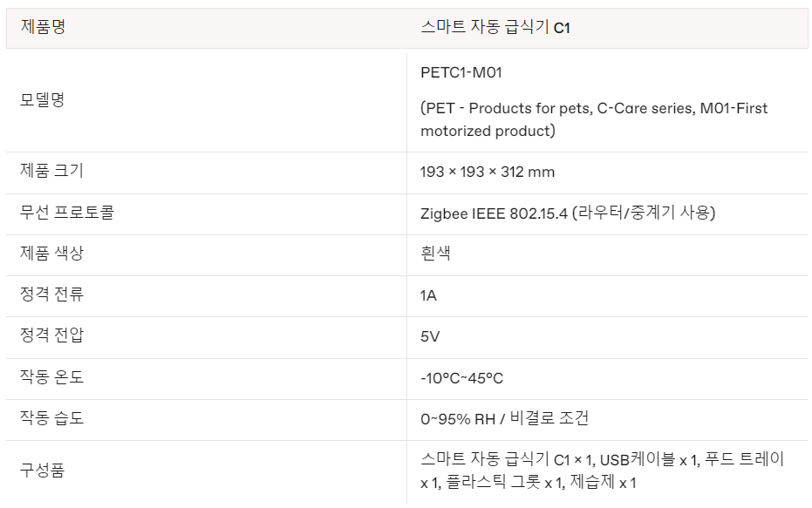This screenshot has height=508, width=812.
Task: Click the 모델명 row label
Action: pyautogui.click(x=43, y=99)
